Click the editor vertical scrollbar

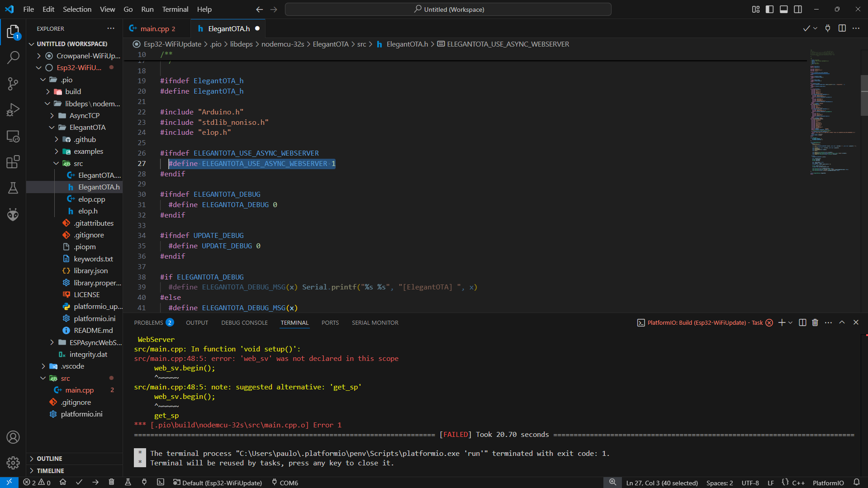[x=864, y=95]
